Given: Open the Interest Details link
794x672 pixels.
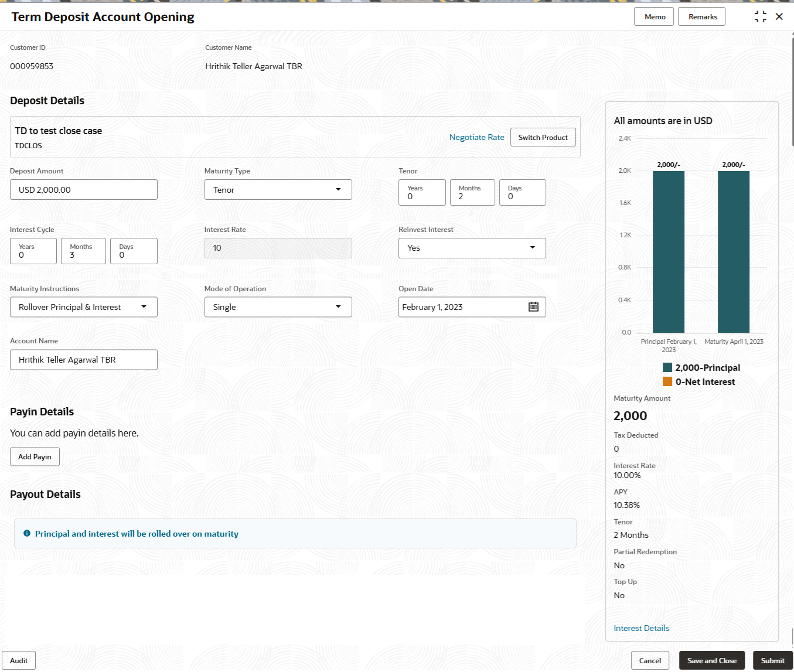Looking at the screenshot, I should click(641, 628).
